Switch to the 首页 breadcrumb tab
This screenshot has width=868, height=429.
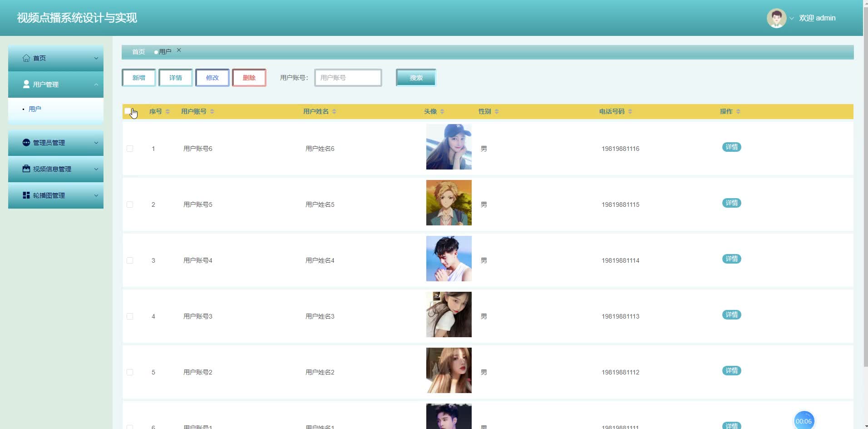(138, 52)
